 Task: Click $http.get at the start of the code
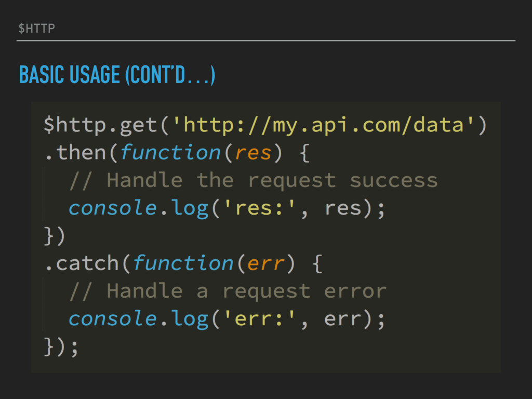100,126
